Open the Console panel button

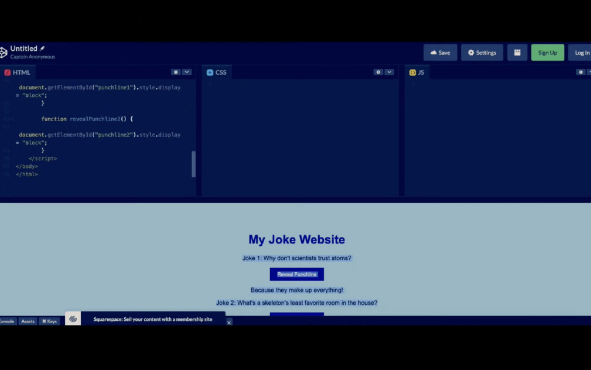7,321
